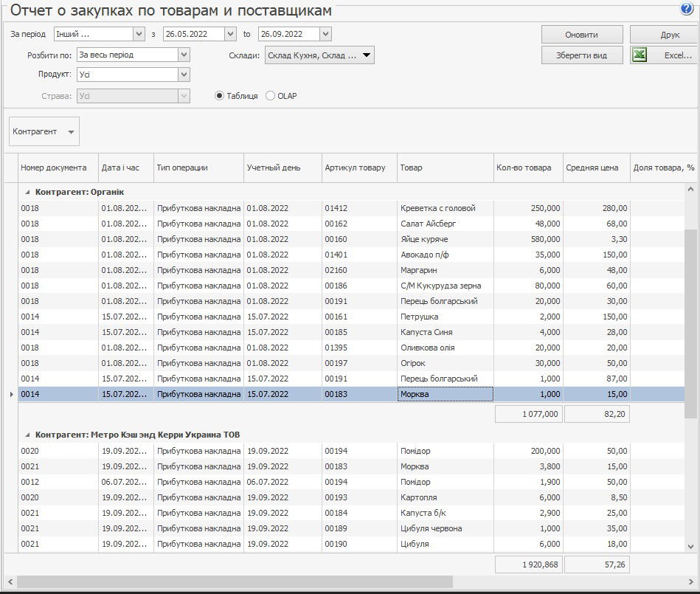The image size is (700, 594).
Task: Select the Таблиця radio button
Action: pos(219,96)
